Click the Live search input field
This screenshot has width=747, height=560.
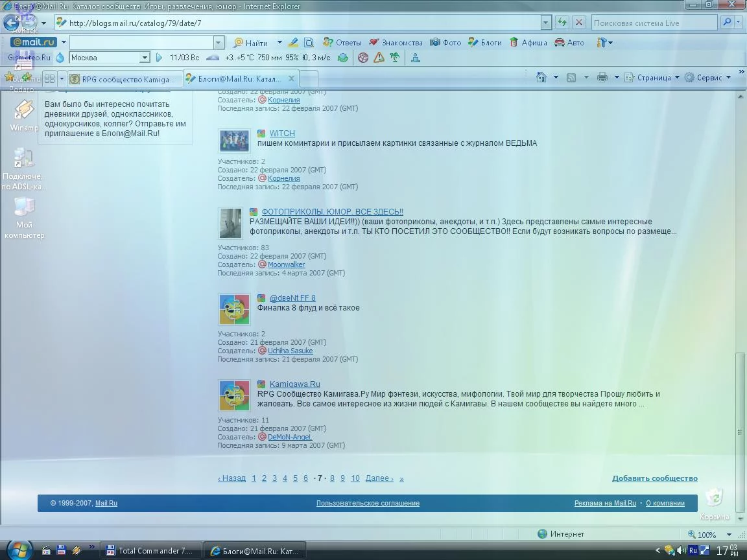tap(654, 23)
